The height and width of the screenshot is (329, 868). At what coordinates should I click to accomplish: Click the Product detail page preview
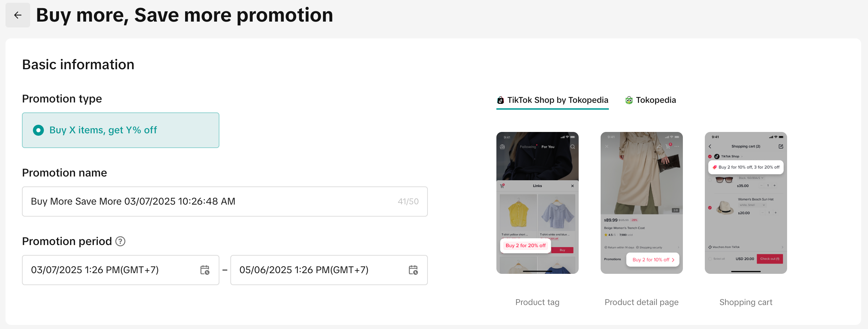coord(641,203)
